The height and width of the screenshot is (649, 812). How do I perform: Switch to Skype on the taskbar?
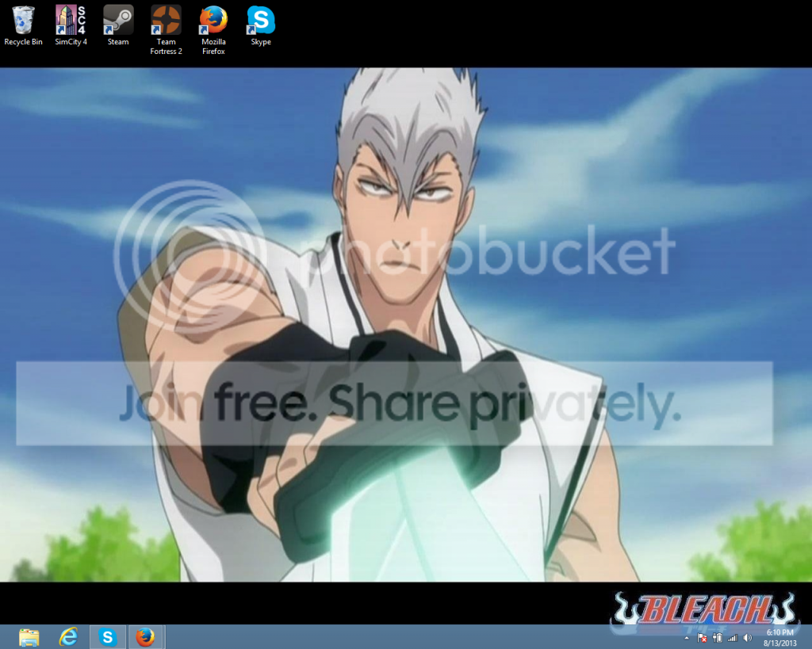(108, 637)
